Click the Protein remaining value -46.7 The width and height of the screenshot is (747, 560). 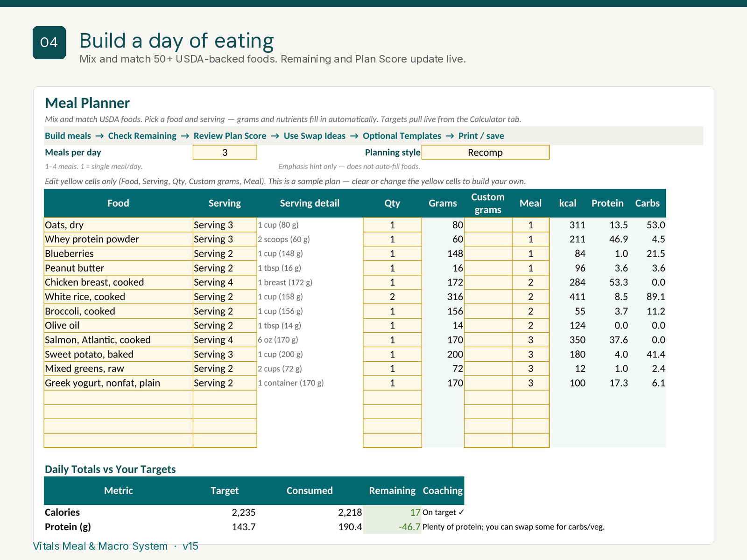coord(409,527)
